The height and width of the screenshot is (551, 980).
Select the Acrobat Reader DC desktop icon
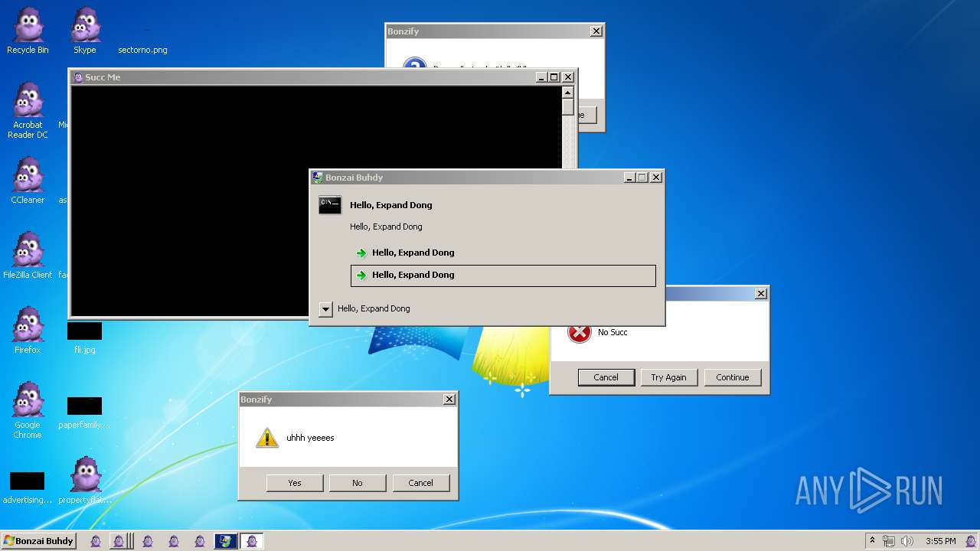click(28, 110)
